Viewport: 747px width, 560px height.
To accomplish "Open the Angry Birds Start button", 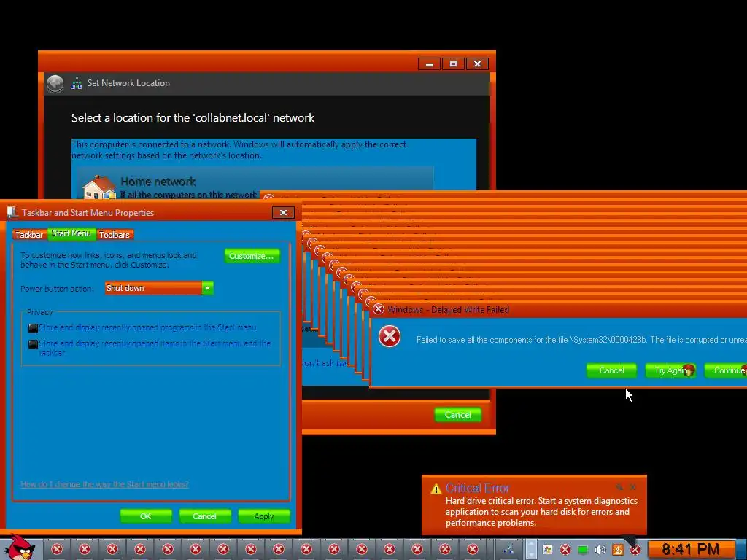I will 20,548.
